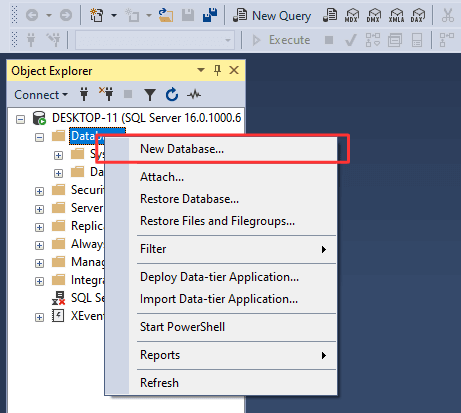Screen dimensions: 461x413
Task: Choose Restore Database... menu entry
Action: [220, 199]
